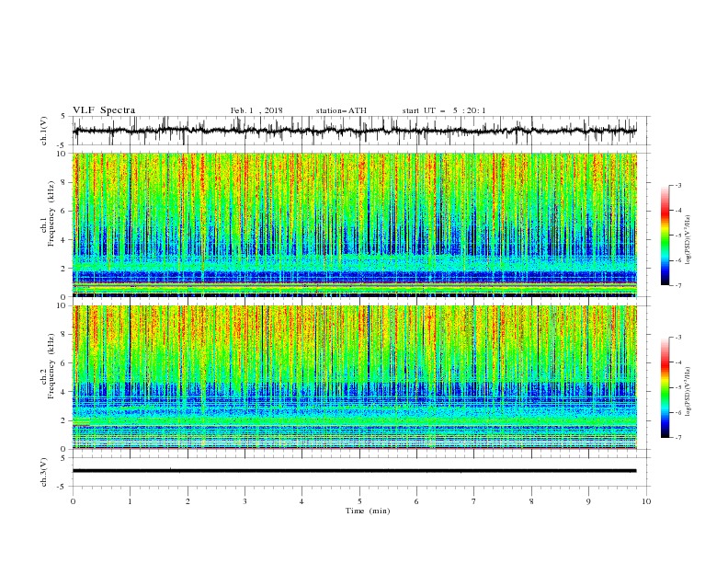728x563 pixels.
Task: Click the "-7" label on ch.2 colorbar
Action: pos(677,438)
